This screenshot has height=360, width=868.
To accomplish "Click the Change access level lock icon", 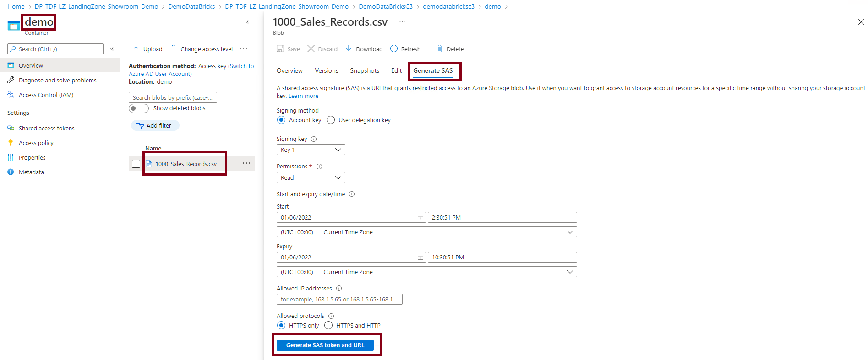I will tap(174, 48).
